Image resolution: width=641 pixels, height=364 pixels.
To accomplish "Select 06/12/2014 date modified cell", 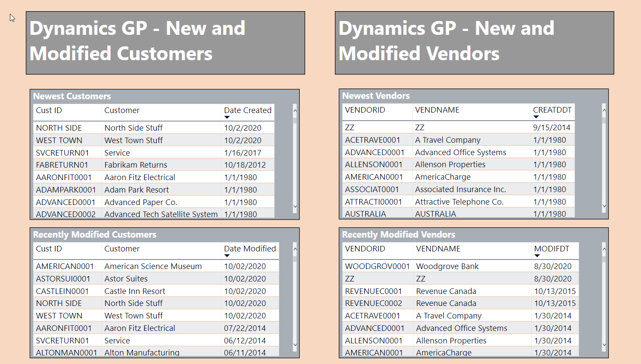I will [245, 341].
